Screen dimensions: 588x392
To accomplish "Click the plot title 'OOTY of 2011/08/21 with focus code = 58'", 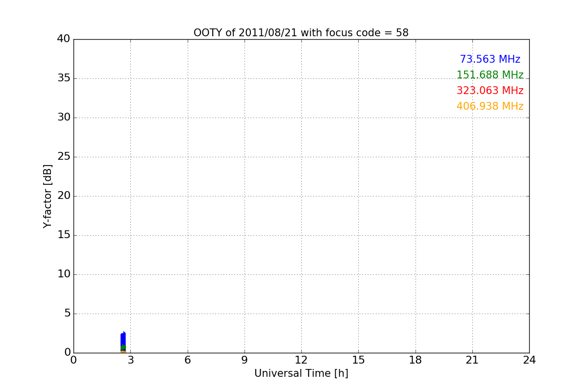I will coord(301,33).
